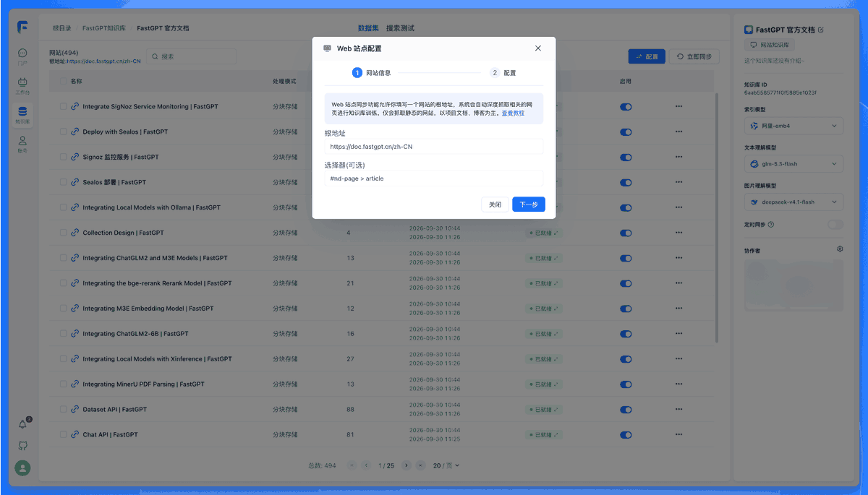Jump to the last page of results
Screen dimensions: 868x495
pyautogui.click(x=421, y=465)
